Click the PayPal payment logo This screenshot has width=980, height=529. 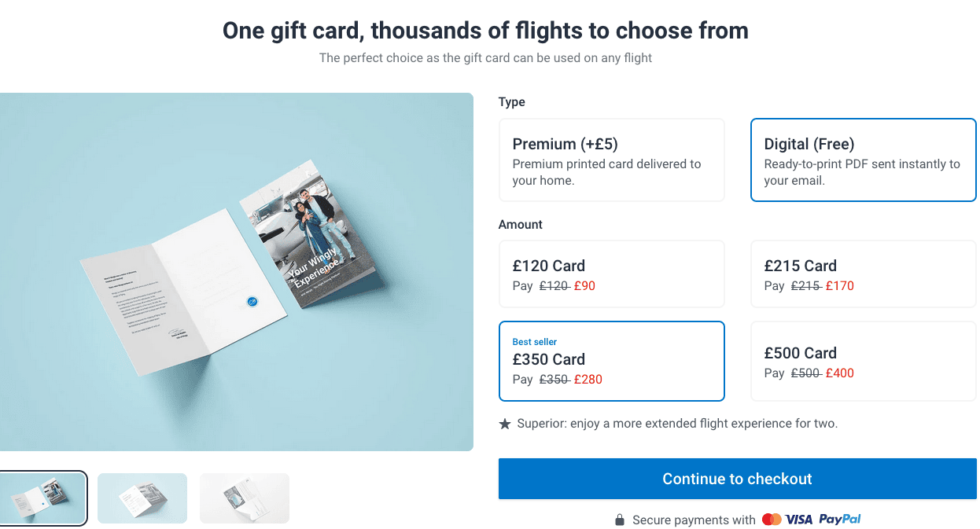click(x=840, y=520)
